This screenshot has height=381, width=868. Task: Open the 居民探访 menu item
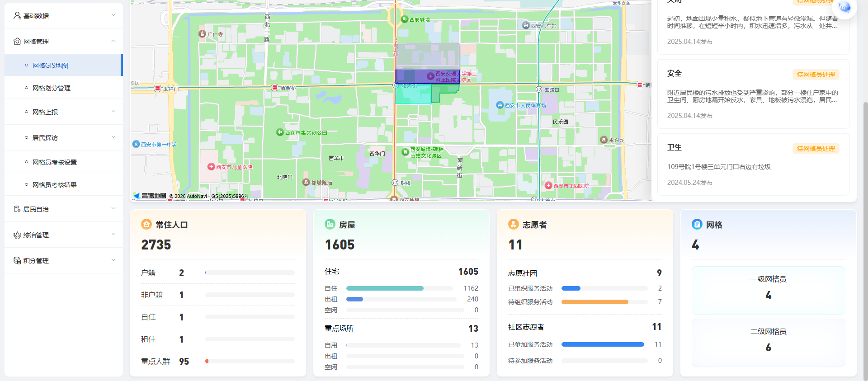click(x=63, y=138)
